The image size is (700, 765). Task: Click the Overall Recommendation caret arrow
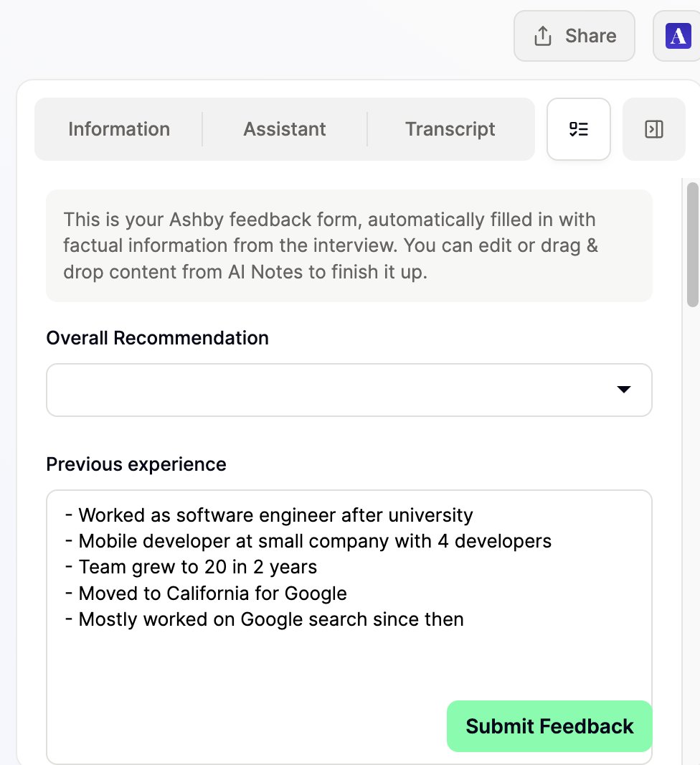(624, 390)
